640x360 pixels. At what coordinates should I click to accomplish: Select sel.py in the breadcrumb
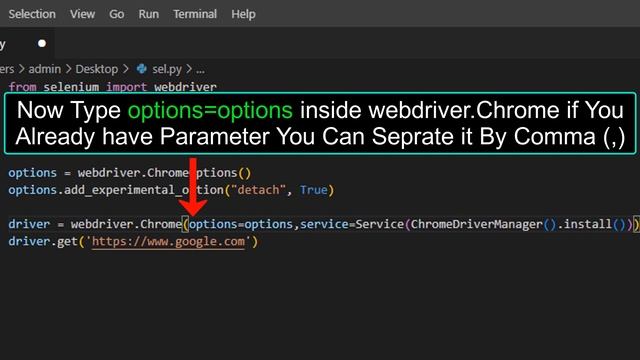(167, 69)
